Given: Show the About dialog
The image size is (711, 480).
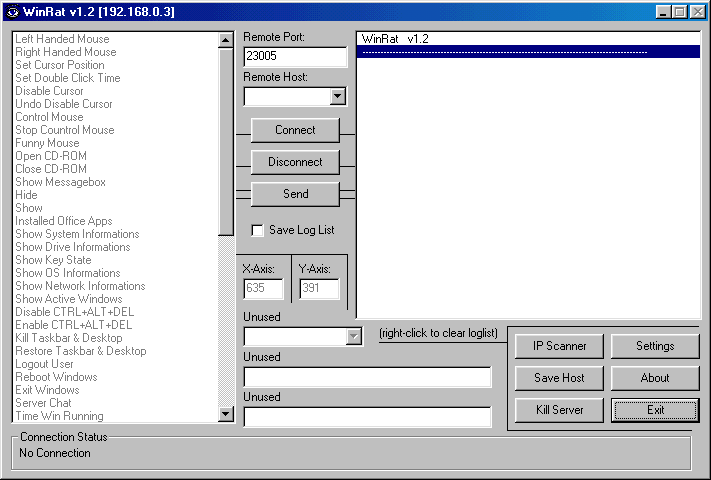Looking at the screenshot, I should 655,378.
